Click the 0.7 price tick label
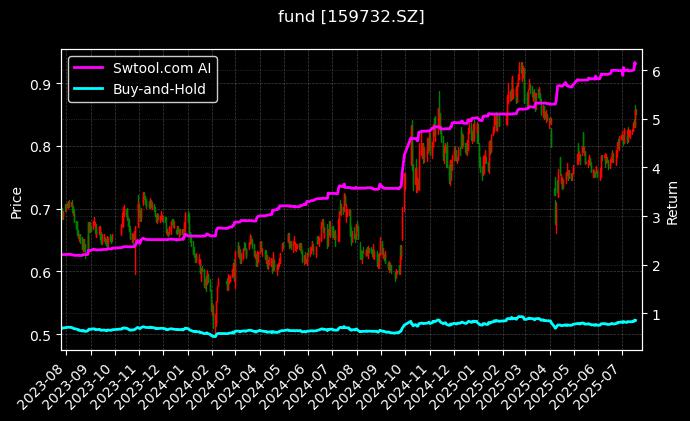 [42, 209]
